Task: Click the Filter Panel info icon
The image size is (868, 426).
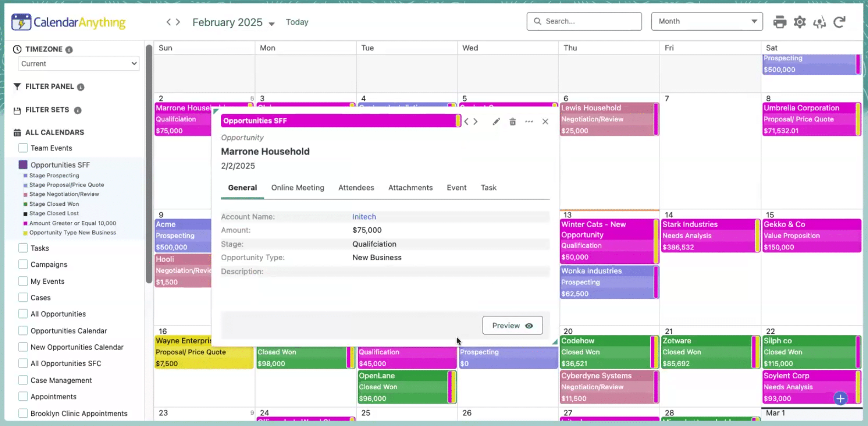Action: (81, 87)
